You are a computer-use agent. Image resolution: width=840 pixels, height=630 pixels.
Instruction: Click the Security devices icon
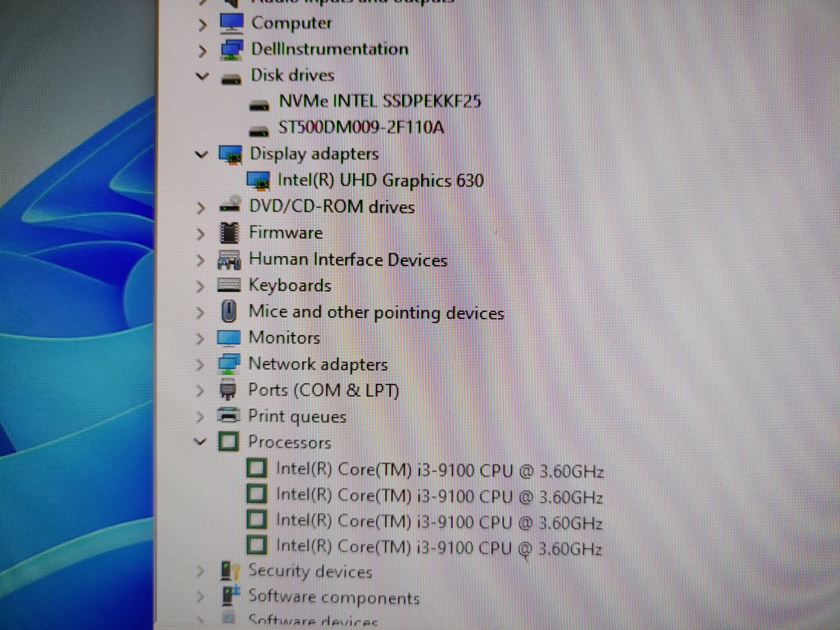[229, 571]
